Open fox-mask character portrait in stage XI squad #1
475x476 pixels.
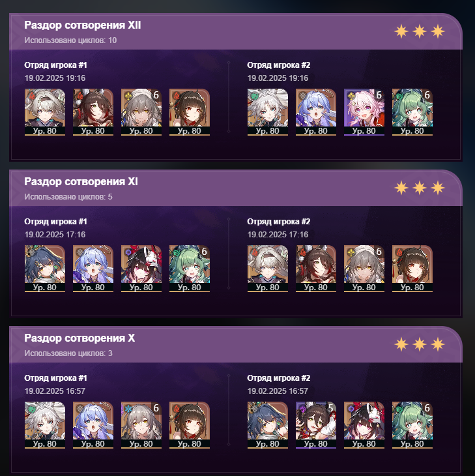(x=141, y=269)
